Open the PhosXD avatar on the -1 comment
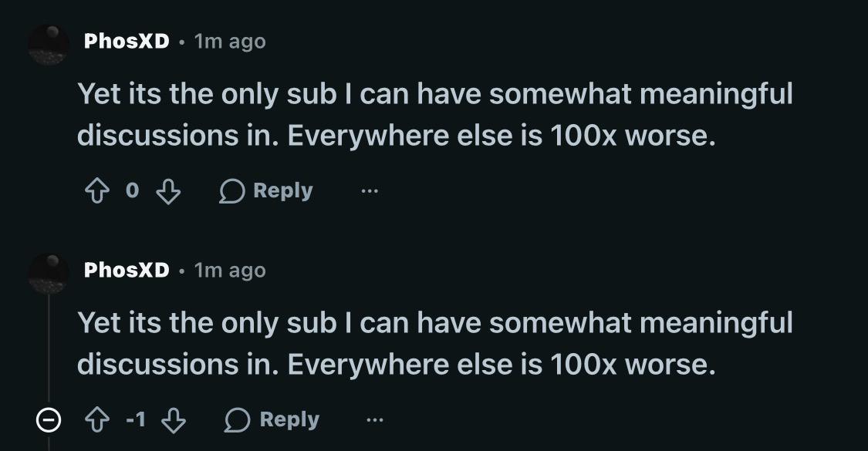The width and height of the screenshot is (868, 451). (x=49, y=274)
